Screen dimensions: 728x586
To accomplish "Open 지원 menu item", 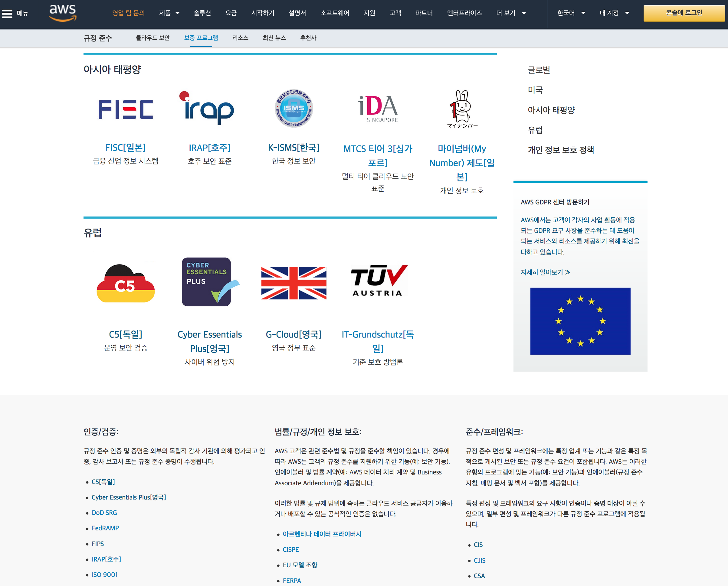I will (369, 13).
